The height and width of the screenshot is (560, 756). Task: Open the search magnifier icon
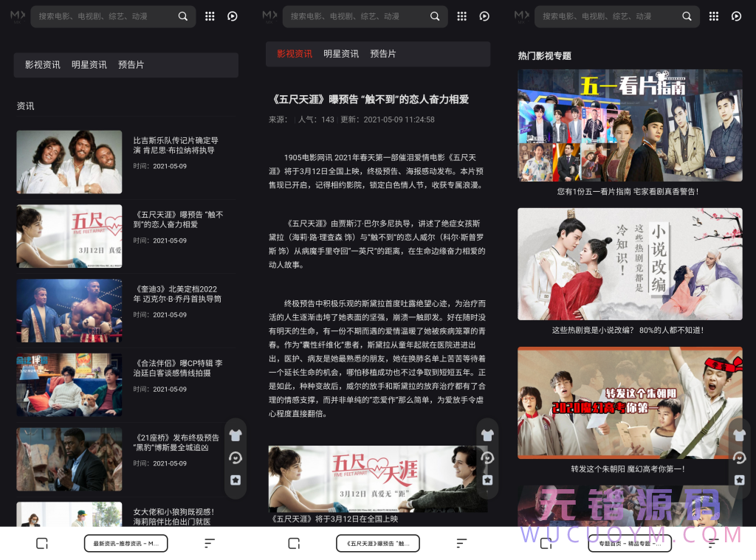[x=182, y=15]
